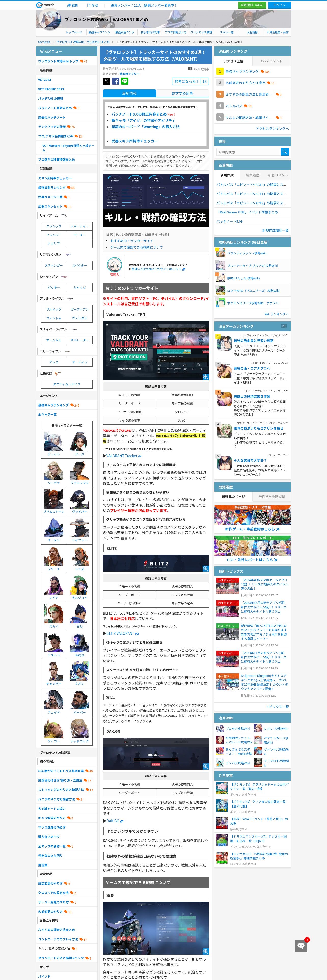Enlarge the BLITZ banner with its zoom icon
The width and height of the screenshot is (327, 980).
206,568
